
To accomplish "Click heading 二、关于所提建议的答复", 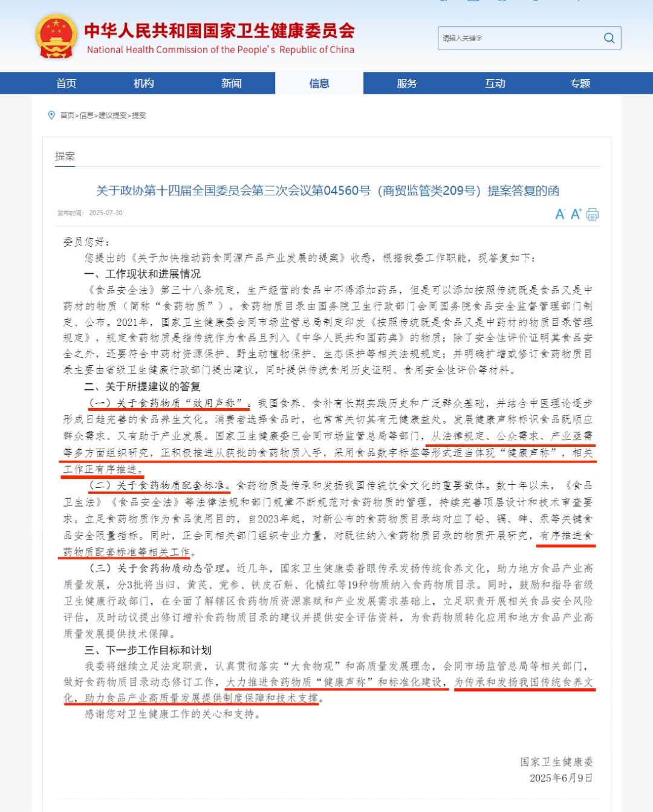I will (142, 386).
